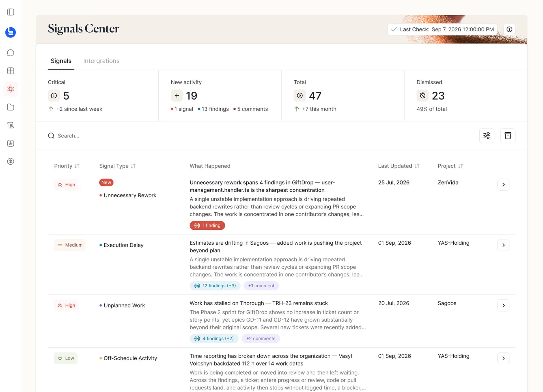Open the blue app logo home
The height and width of the screenshot is (392, 543).
tap(10, 32)
